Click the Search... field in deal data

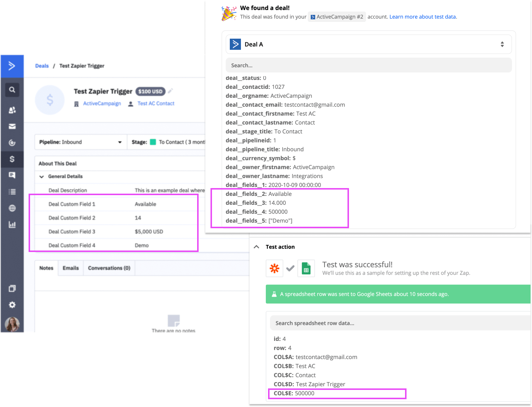point(369,65)
